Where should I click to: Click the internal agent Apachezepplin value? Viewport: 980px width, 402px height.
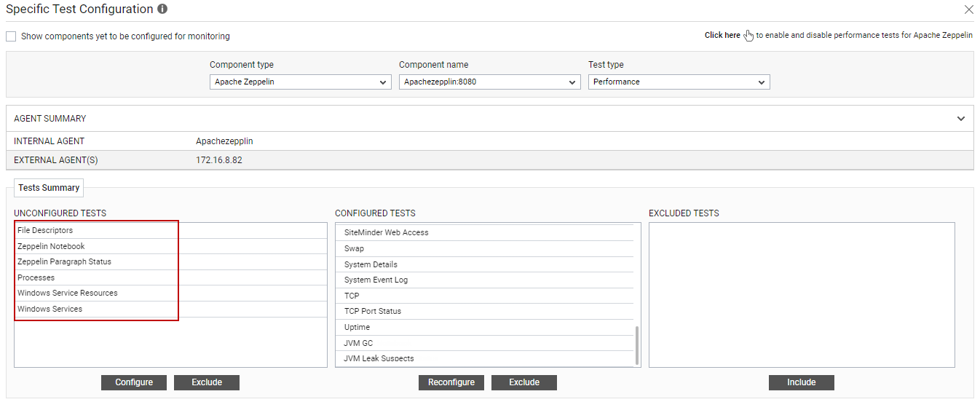tap(224, 141)
